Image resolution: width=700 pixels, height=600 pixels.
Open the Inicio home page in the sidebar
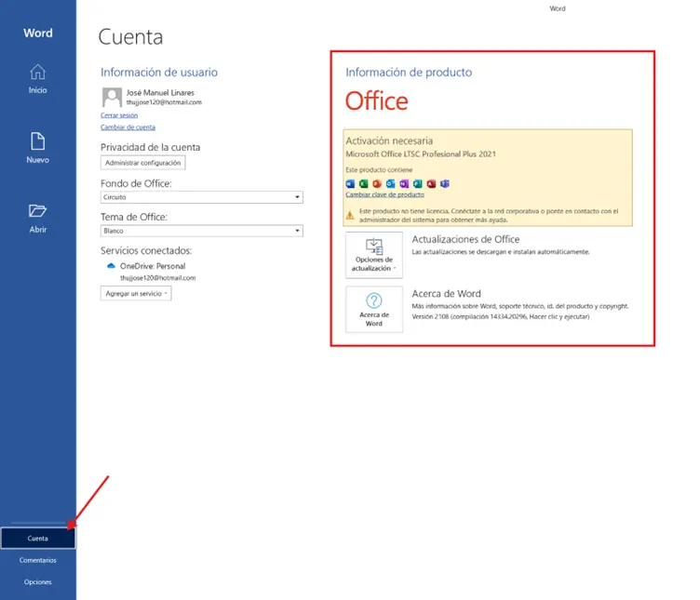37,79
